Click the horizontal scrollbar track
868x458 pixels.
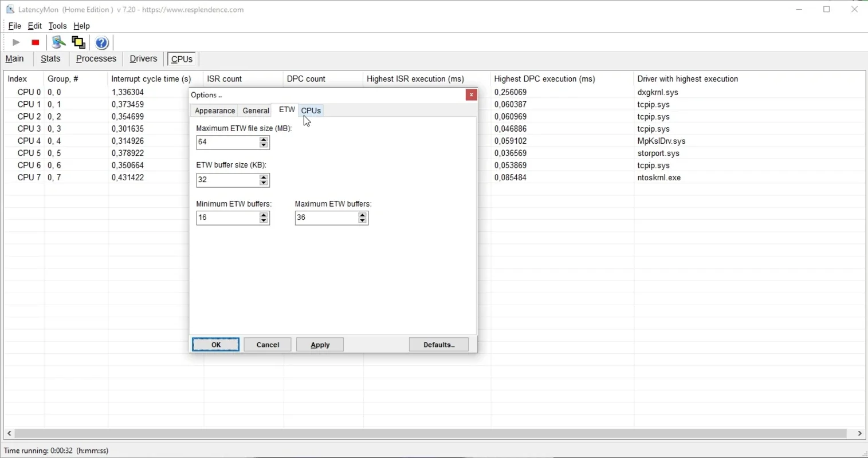tap(431, 433)
